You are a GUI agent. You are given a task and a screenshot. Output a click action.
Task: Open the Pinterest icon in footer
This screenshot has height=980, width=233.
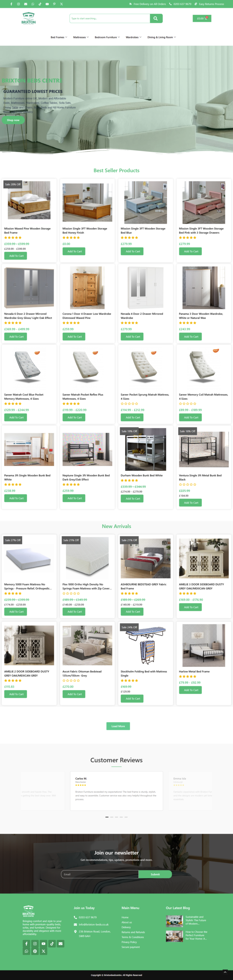point(35,951)
